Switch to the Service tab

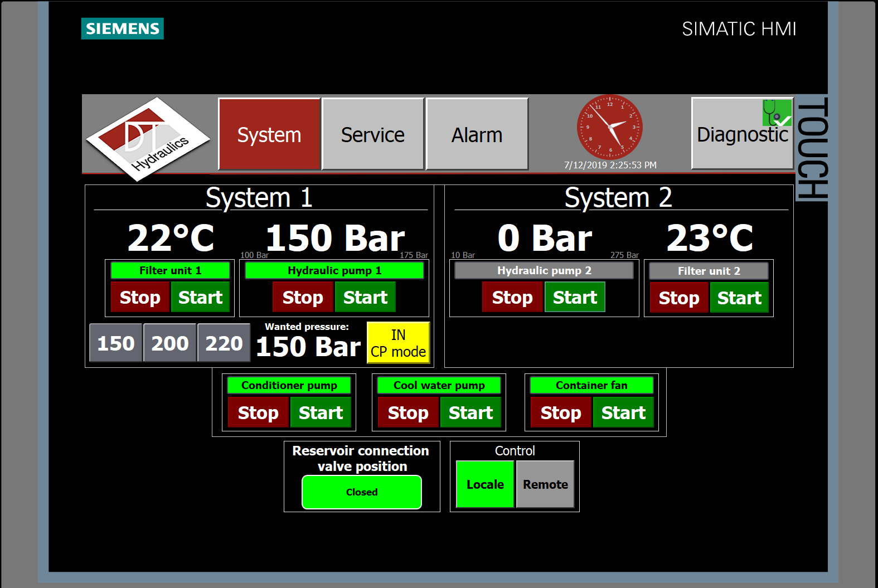pos(372,134)
